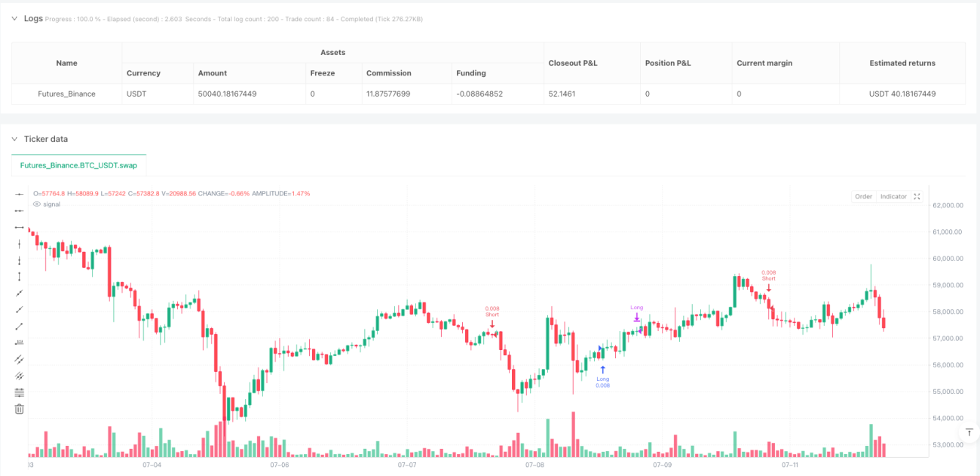Select the Fibonacci retracement lines tool
This screenshot has height=476, width=980.
pyautogui.click(x=20, y=392)
